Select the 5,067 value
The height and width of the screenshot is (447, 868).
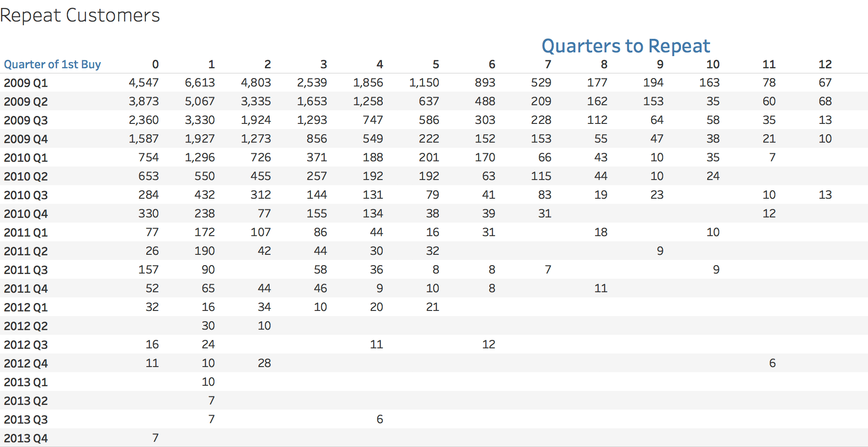(200, 101)
